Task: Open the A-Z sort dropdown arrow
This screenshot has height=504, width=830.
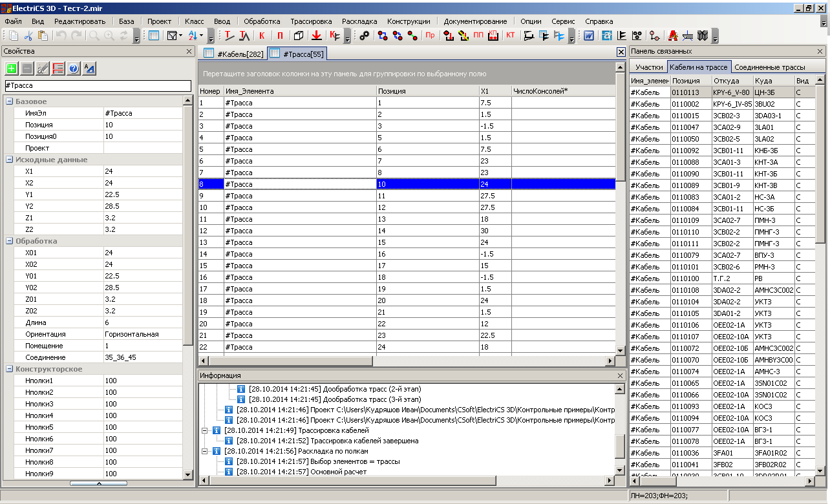Action: coord(202,36)
